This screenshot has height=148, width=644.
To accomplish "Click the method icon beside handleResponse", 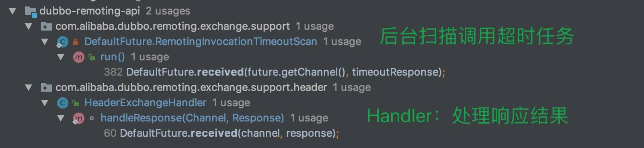I will tap(78, 118).
